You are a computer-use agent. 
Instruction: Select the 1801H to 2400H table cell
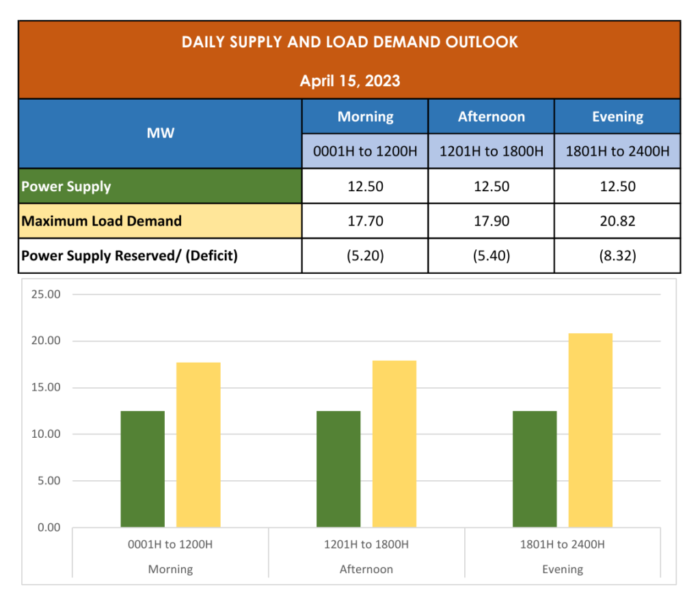point(617,151)
